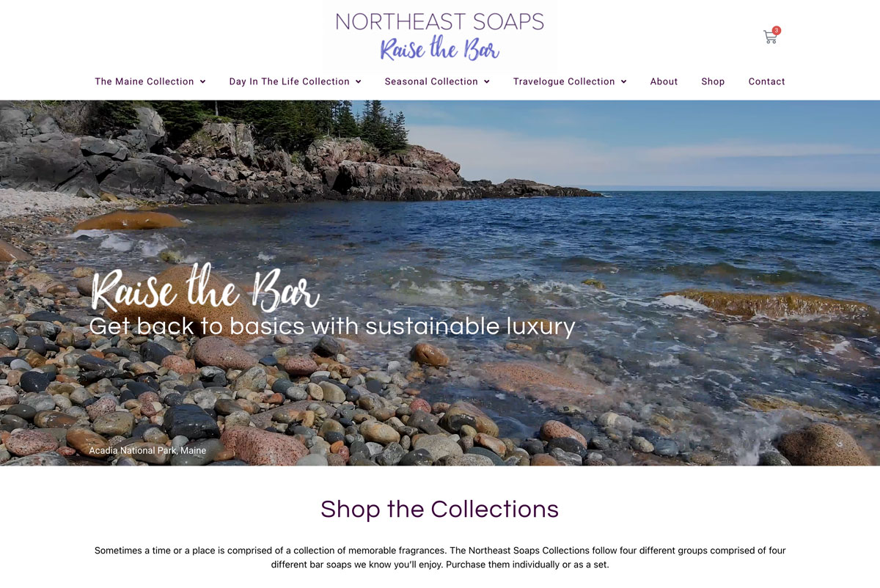Click the Shop the Collections heading
The width and height of the screenshot is (880, 588).
click(x=440, y=509)
